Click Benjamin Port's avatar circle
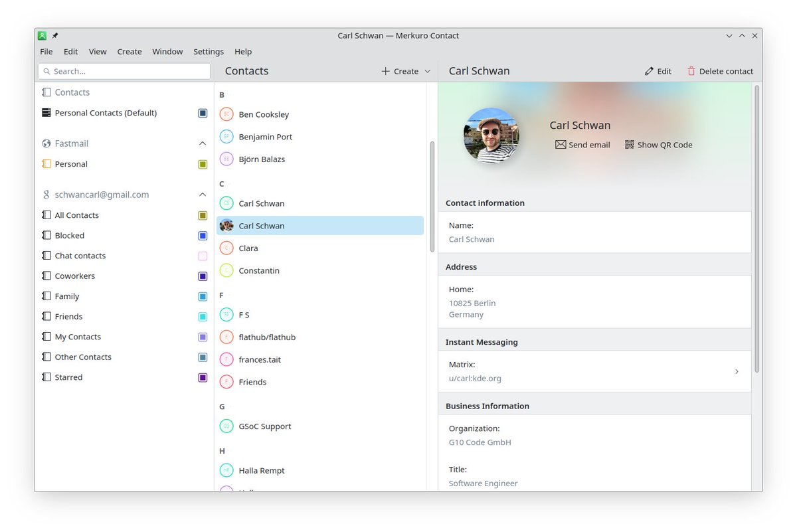The height and width of the screenshot is (532, 797). (226, 137)
